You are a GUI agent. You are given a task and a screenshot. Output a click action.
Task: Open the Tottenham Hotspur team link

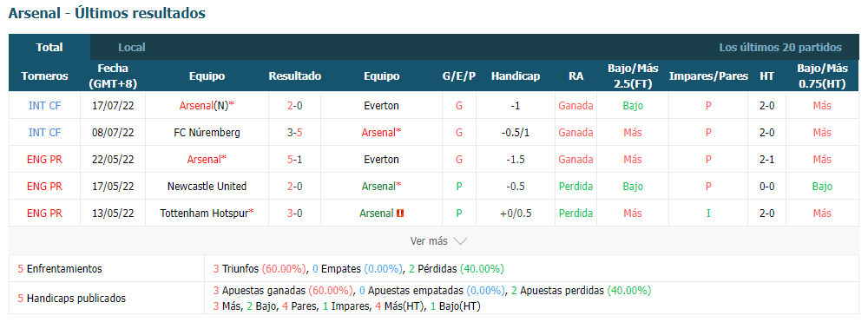pos(204,213)
